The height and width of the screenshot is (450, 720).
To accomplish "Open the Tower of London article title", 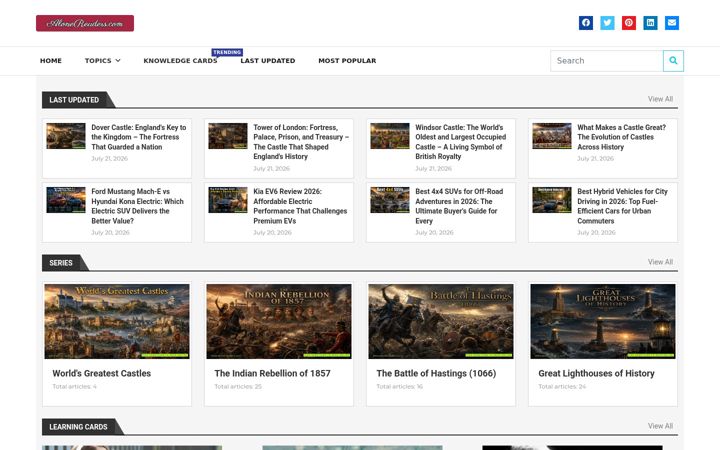I will (x=301, y=142).
